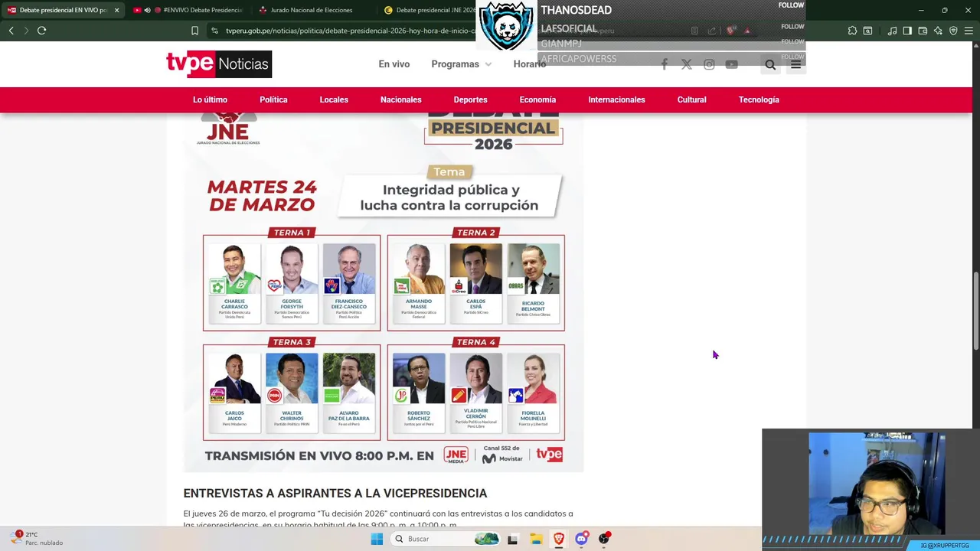Go to the tvpe Noticias logo homepage
The height and width of the screenshot is (551, 980).
coord(219,64)
